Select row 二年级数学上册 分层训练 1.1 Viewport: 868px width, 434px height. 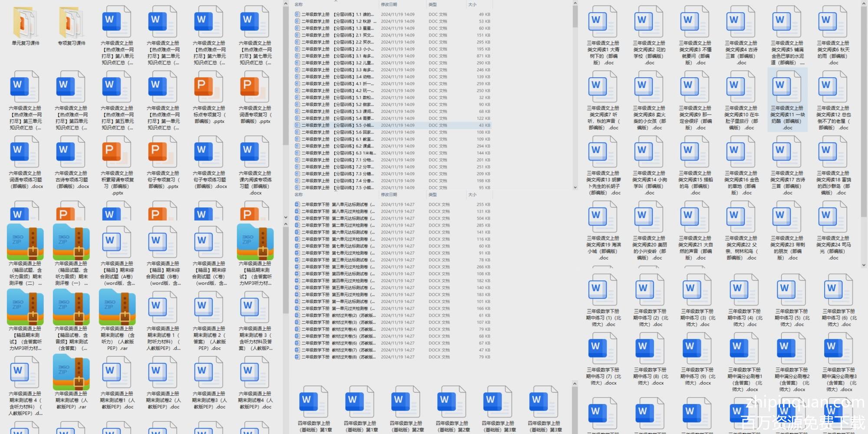click(x=347, y=14)
